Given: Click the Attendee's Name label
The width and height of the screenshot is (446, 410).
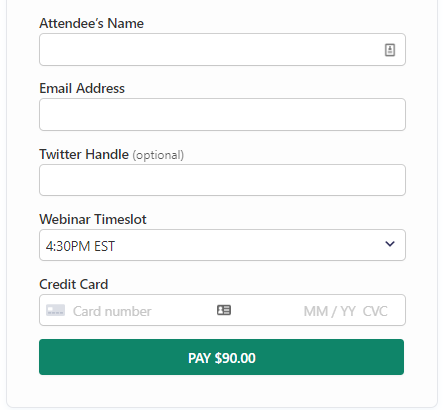Looking at the screenshot, I should [x=91, y=23].
